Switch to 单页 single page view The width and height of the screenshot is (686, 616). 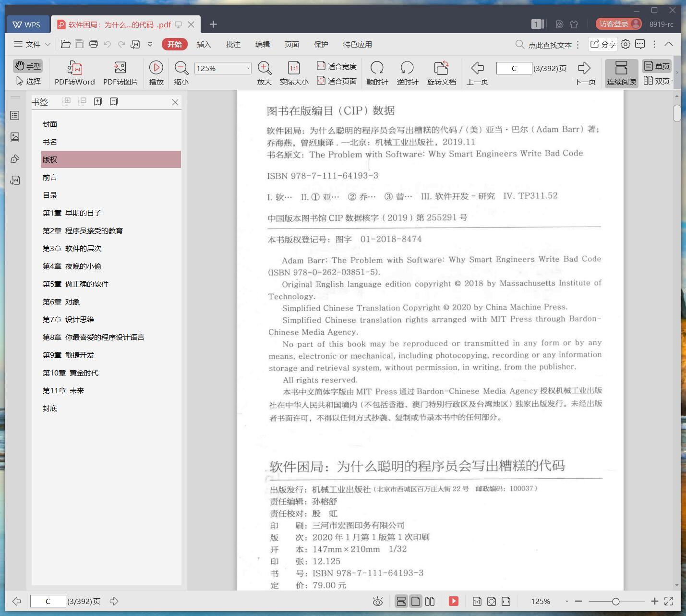coord(657,66)
